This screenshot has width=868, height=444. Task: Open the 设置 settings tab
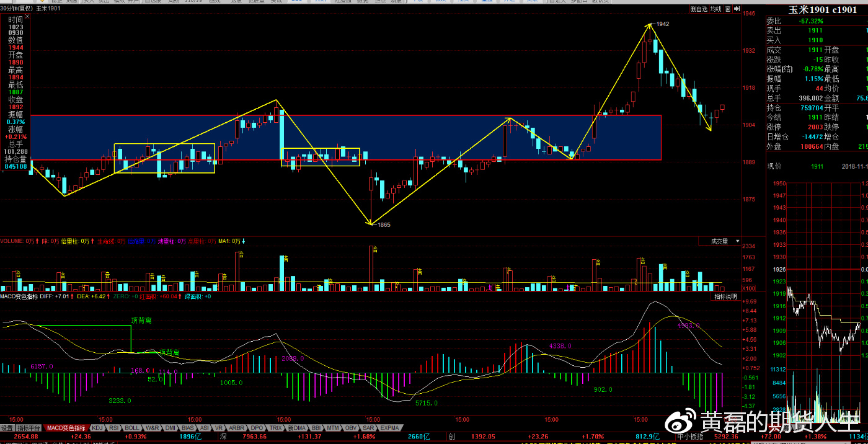click(x=7, y=428)
